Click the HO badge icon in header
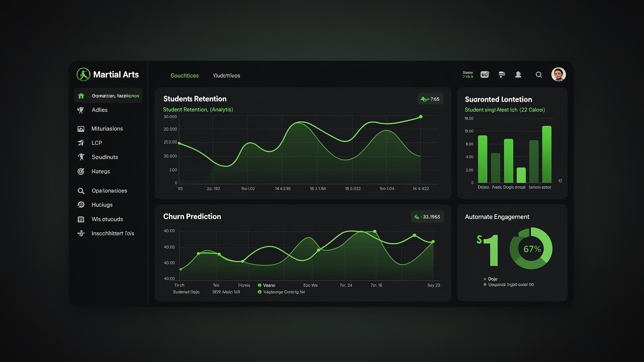The height and width of the screenshot is (362, 644). point(485,75)
